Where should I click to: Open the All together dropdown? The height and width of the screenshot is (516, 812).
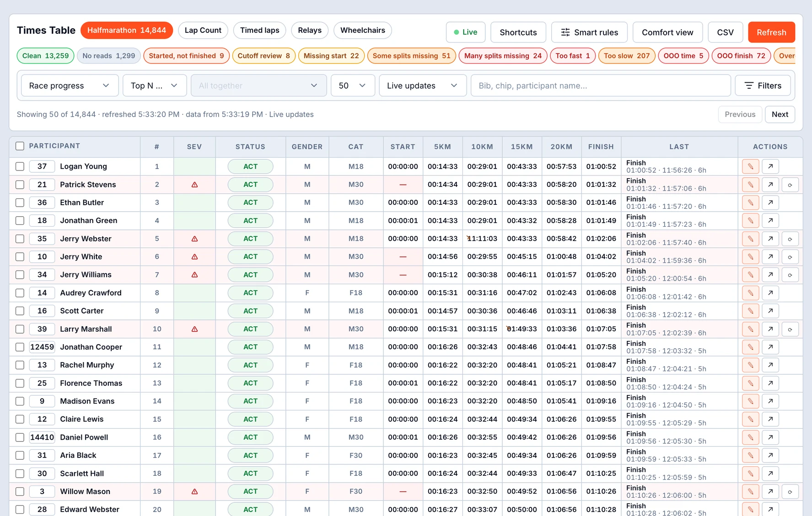258,85
